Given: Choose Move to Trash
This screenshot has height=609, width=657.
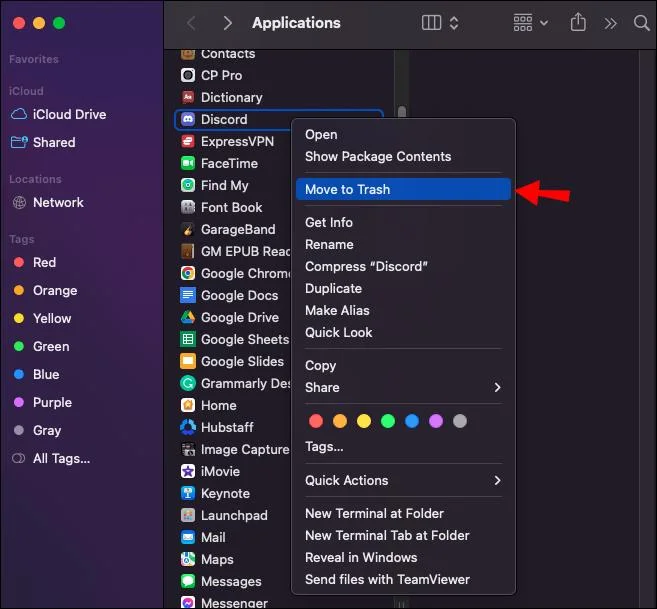Looking at the screenshot, I should pos(347,189).
